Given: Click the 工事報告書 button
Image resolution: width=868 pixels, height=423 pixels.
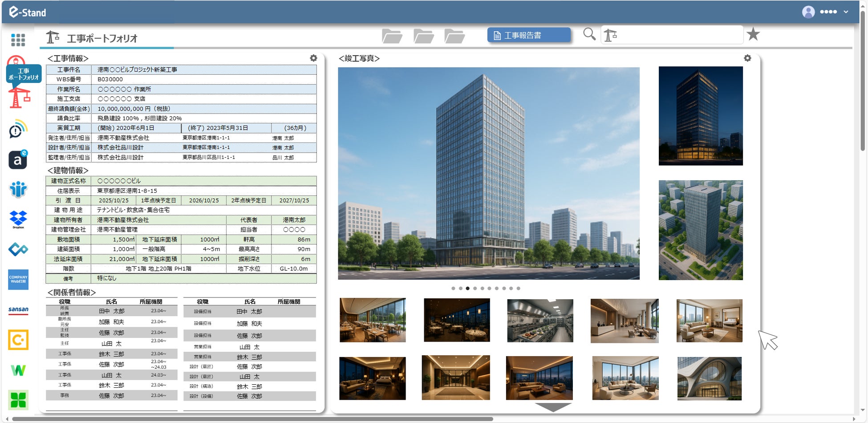Looking at the screenshot, I should [x=529, y=35].
